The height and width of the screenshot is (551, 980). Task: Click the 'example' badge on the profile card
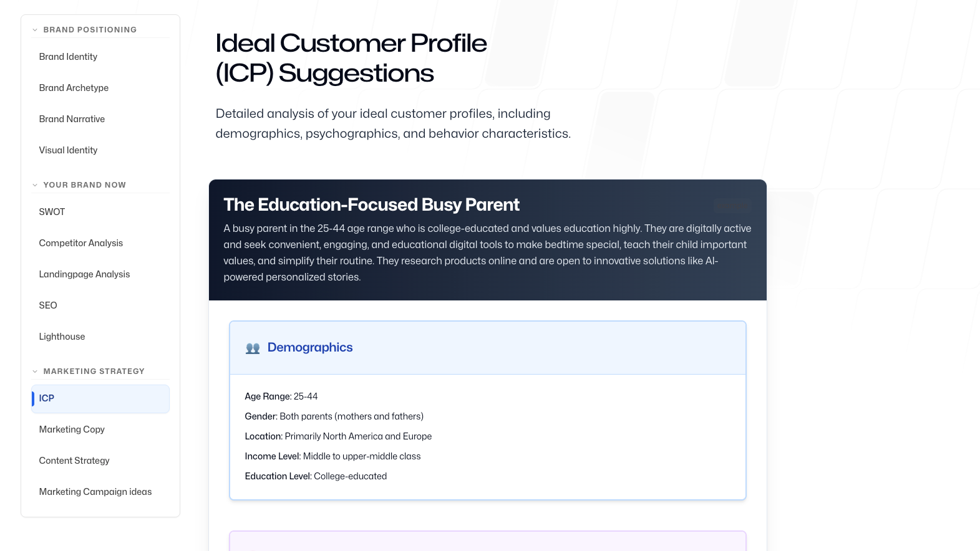[731, 206]
